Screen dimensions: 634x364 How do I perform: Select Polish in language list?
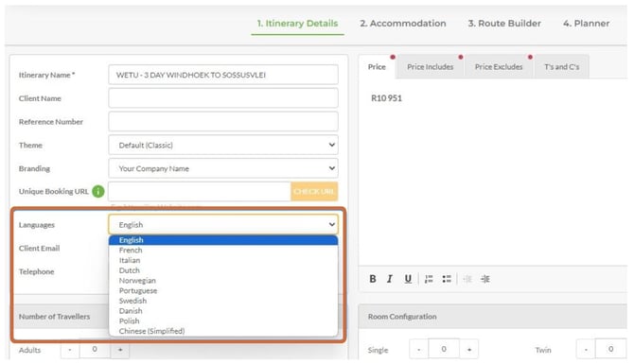223,321
